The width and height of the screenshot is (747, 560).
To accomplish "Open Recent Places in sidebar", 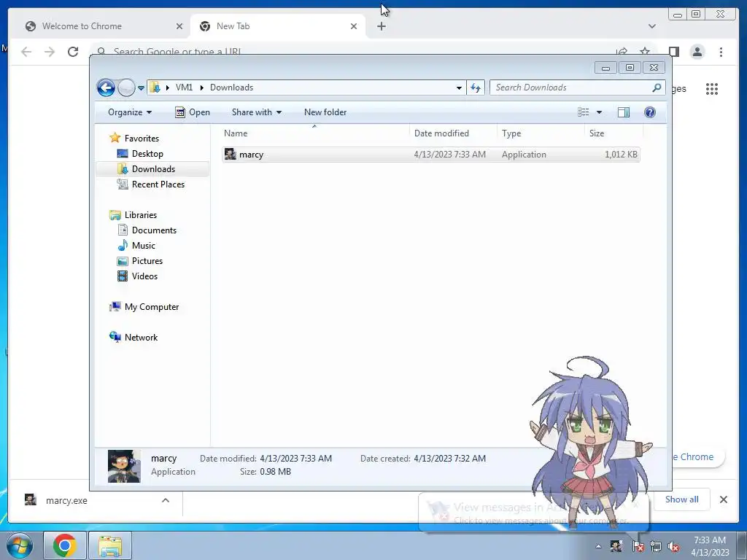I will (x=158, y=184).
